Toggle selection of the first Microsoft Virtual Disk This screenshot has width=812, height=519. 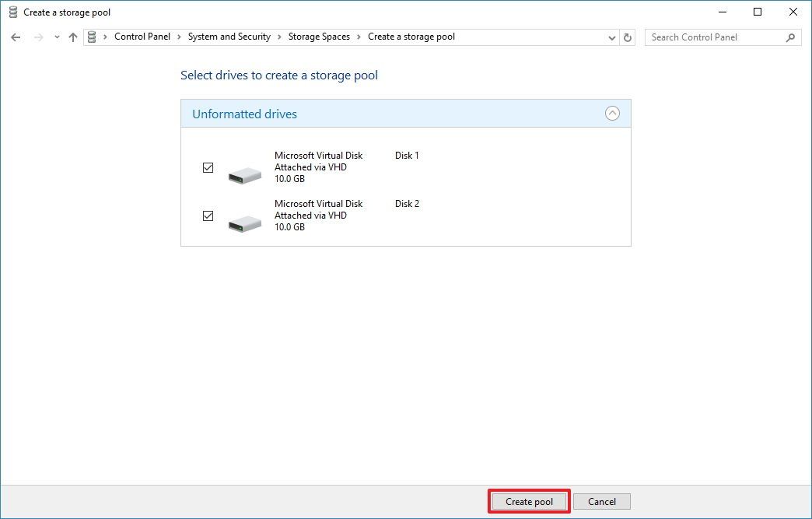coord(208,167)
